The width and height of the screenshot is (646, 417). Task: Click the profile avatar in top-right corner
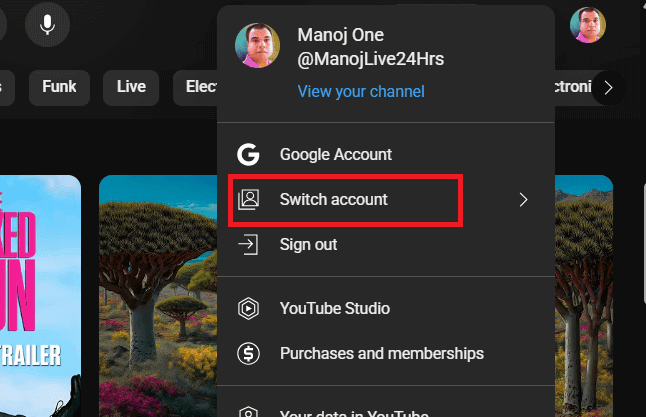(x=587, y=25)
